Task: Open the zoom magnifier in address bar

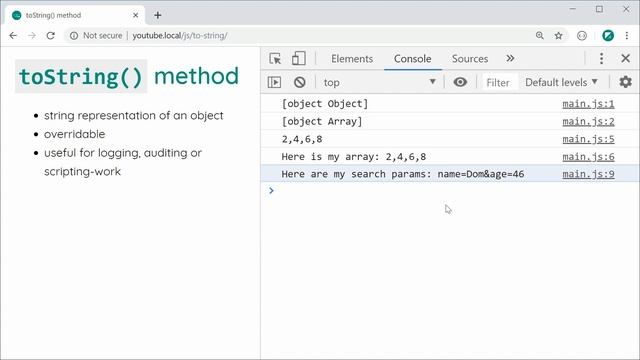Action: point(540,36)
